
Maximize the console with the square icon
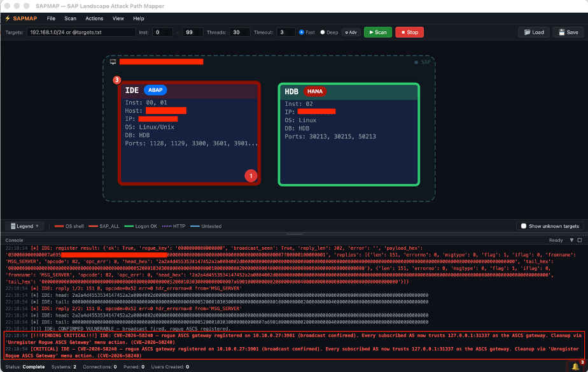click(x=579, y=240)
